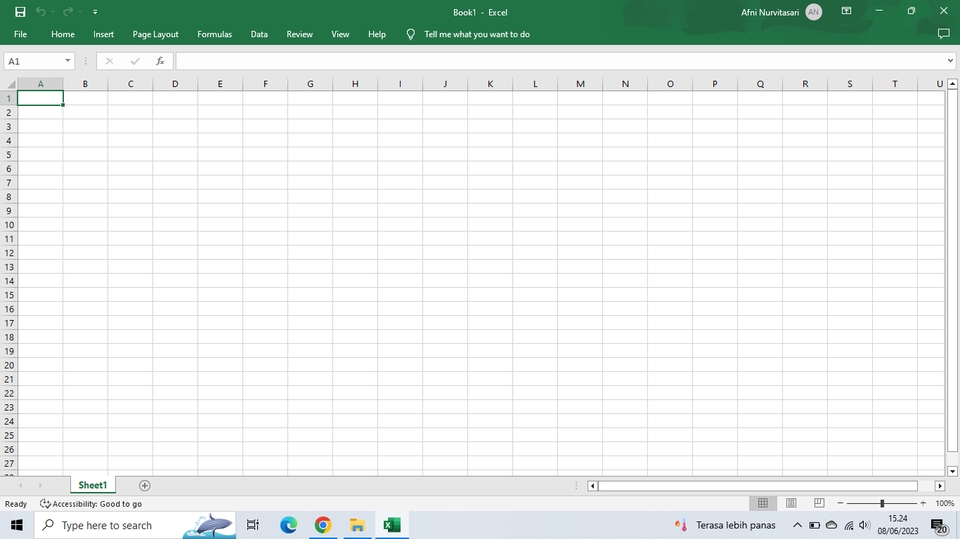Click the Type here to search box
The image size is (960, 539).
pos(135,525)
